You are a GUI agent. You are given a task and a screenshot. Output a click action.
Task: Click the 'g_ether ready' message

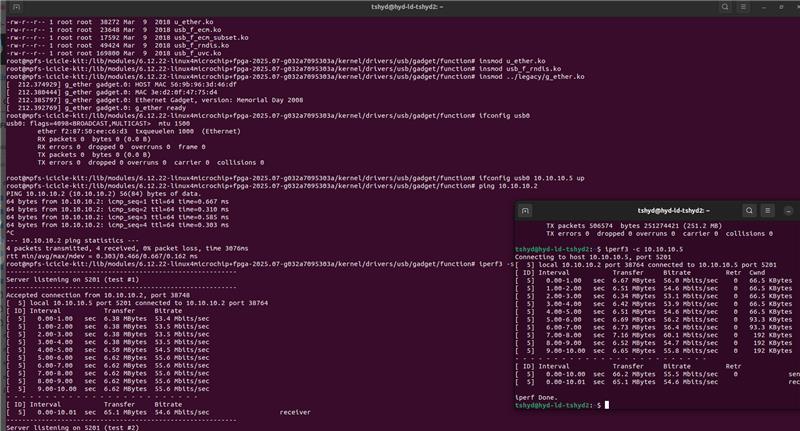click(159, 108)
